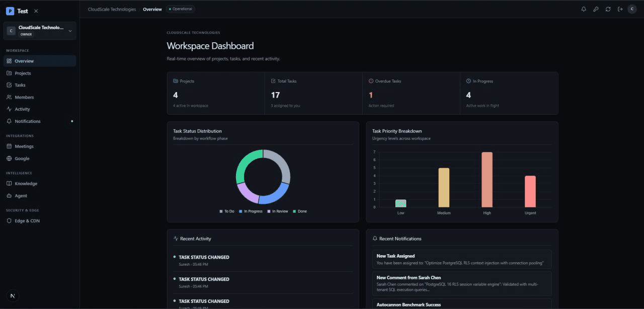
Task: Select Overview in the sidebar
Action: point(40,61)
